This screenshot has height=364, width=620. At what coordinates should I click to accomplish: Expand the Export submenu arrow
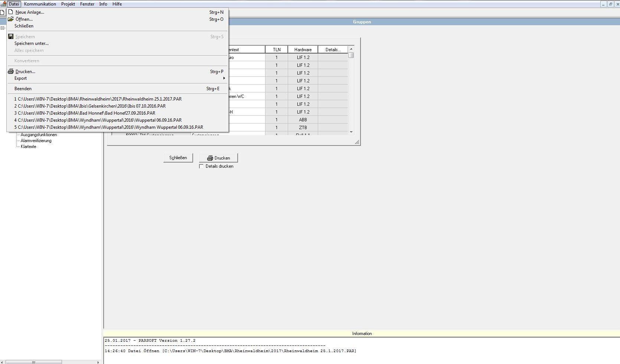pos(224,78)
